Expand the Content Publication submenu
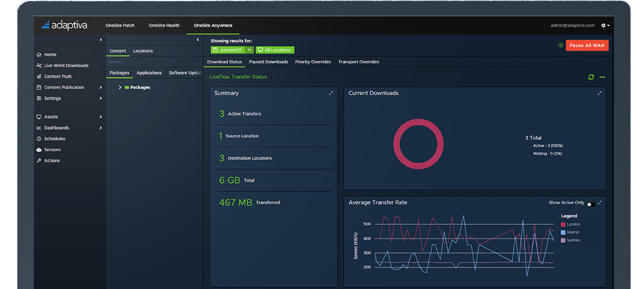Image resolution: width=644 pixels, height=289 pixels. 100,88
